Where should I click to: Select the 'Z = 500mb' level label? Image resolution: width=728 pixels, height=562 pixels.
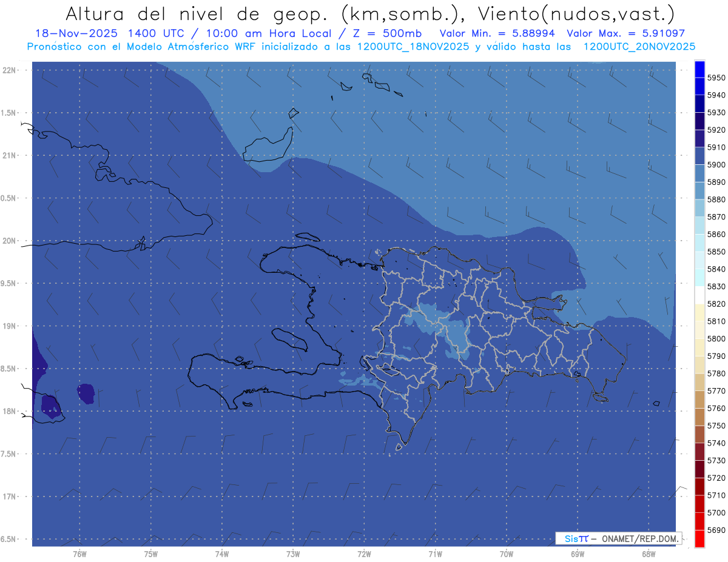point(386,33)
